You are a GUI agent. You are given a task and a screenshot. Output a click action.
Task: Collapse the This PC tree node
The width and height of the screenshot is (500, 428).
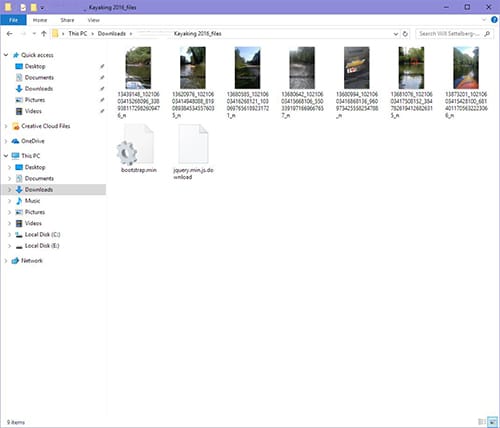point(6,156)
